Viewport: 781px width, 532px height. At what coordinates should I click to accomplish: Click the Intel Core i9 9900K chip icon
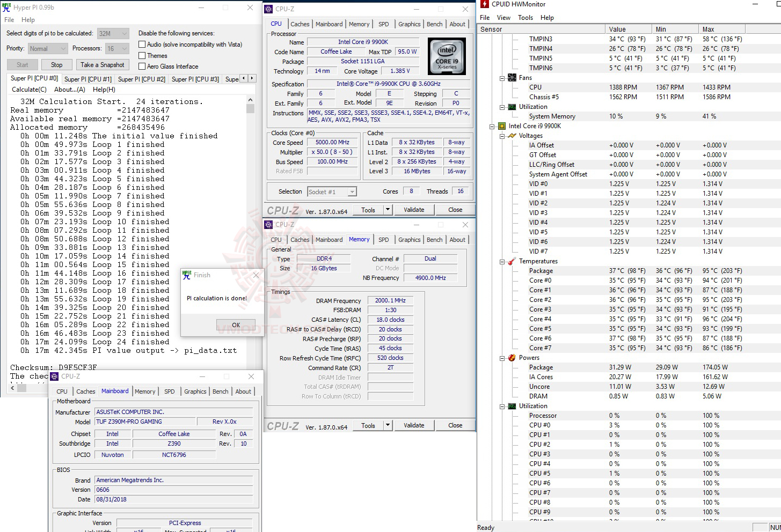tap(501, 126)
